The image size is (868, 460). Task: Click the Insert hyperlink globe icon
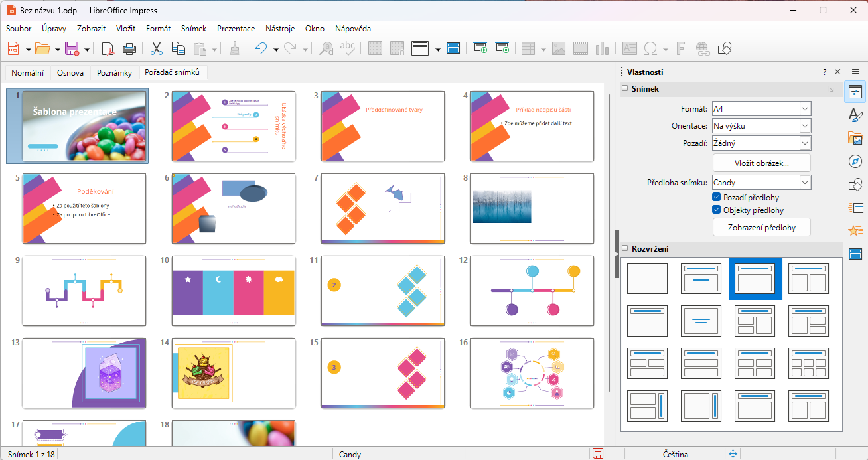point(702,48)
